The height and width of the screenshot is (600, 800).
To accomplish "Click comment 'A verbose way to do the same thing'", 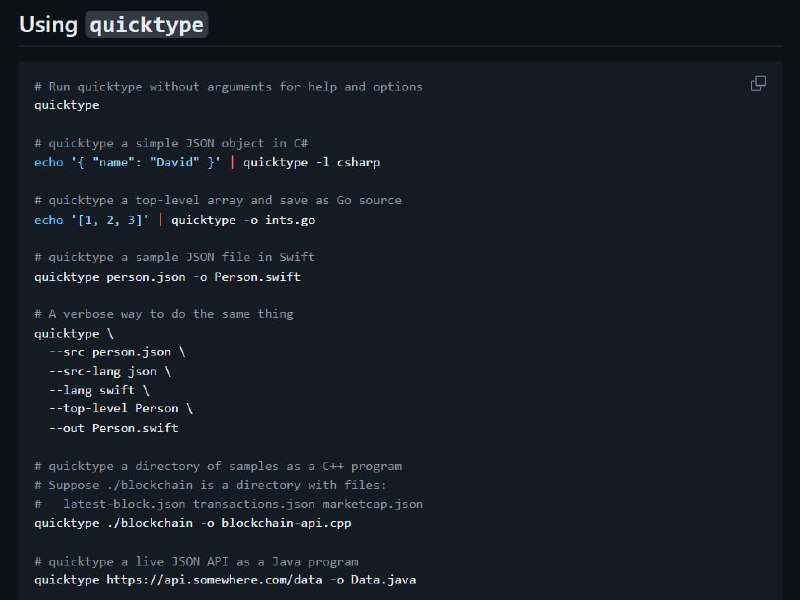I will click(x=164, y=314).
